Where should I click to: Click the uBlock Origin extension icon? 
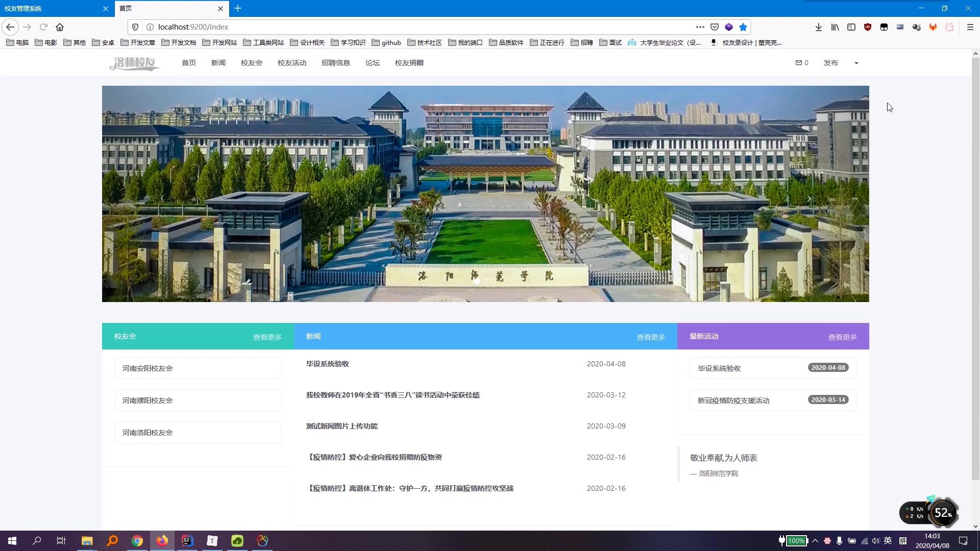pos(868,27)
